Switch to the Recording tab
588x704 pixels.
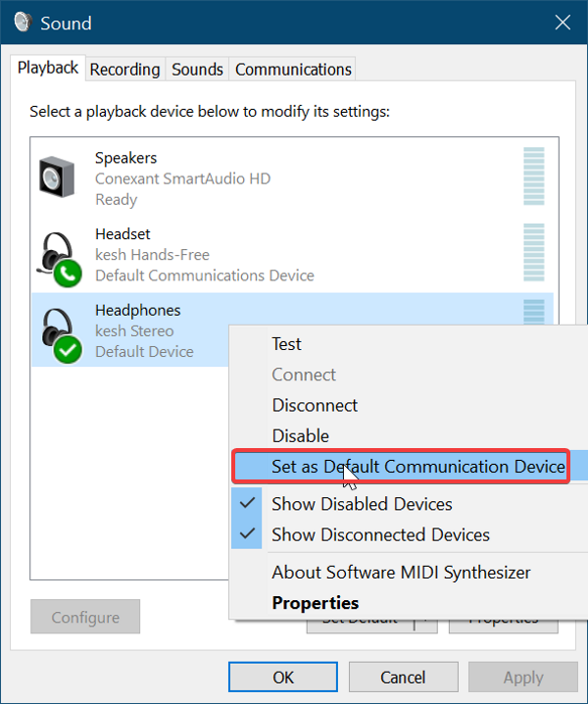(x=124, y=70)
